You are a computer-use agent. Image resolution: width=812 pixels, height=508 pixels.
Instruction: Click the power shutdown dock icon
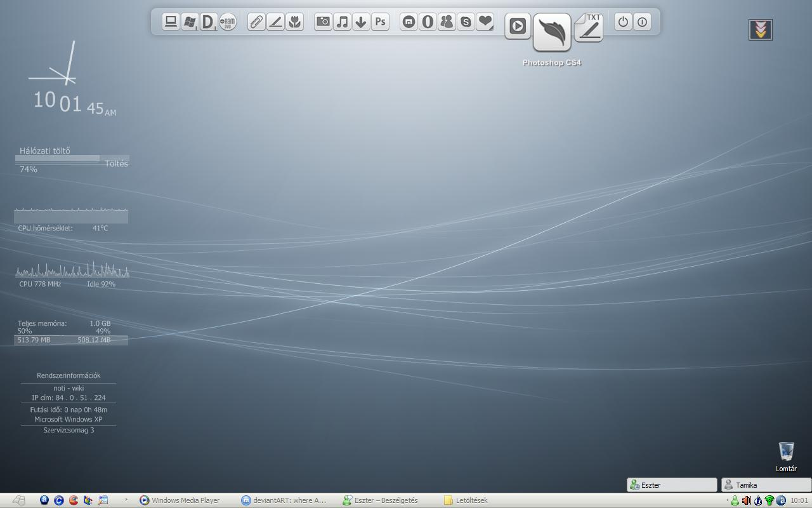click(623, 22)
